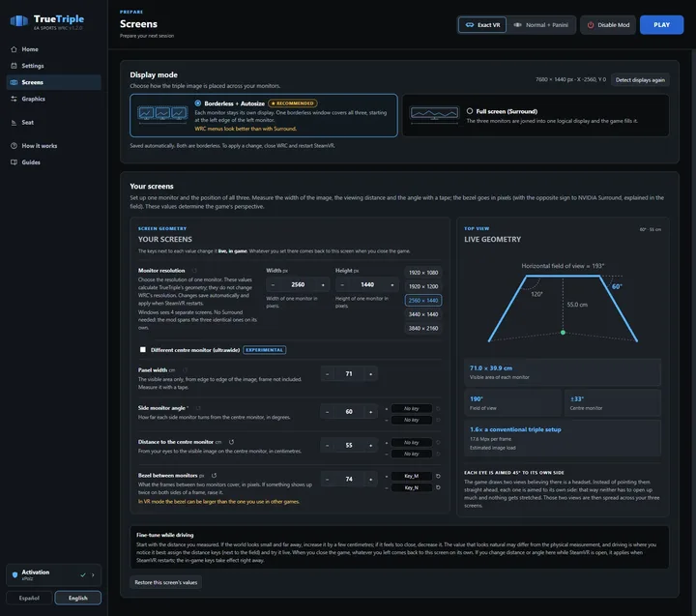Click the Key_M binding field
This screenshot has height=616, width=696.
tap(412, 476)
